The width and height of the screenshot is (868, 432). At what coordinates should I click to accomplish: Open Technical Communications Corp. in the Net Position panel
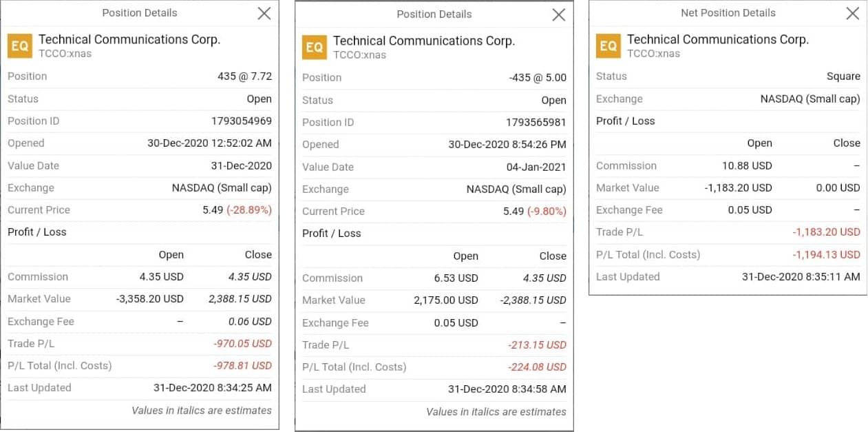(x=717, y=39)
